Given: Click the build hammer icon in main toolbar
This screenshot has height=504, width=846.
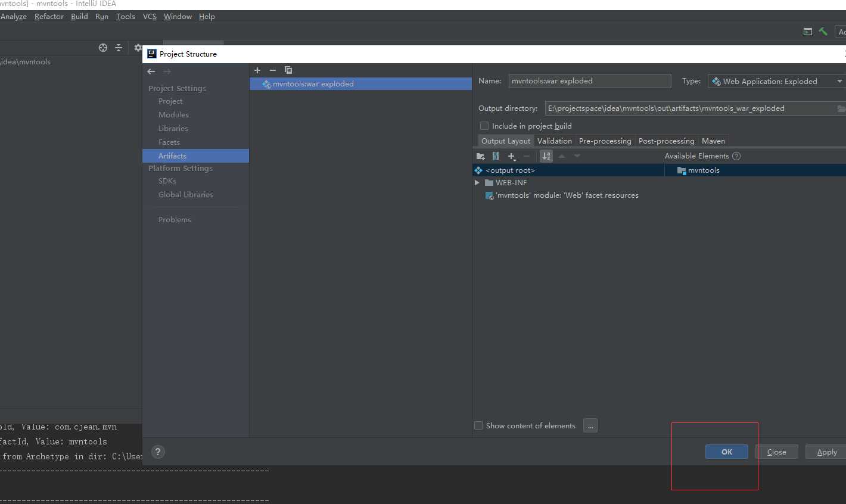Looking at the screenshot, I should coord(823,32).
